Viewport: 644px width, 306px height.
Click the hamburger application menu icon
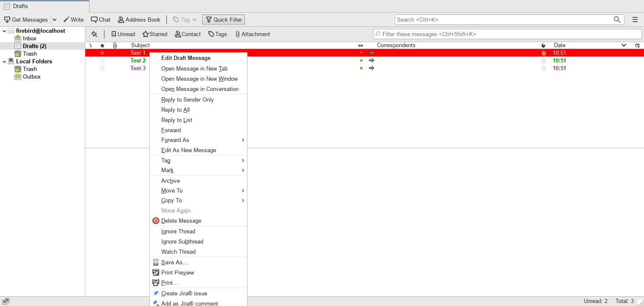(x=635, y=20)
